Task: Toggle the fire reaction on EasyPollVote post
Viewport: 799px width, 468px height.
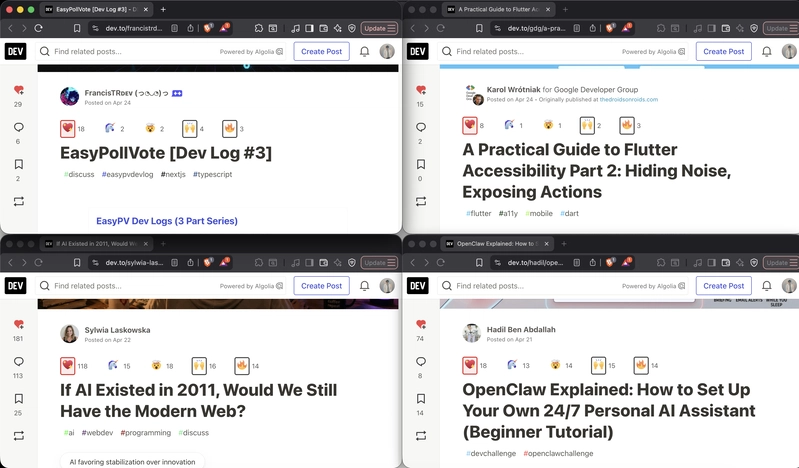Action: (230, 128)
